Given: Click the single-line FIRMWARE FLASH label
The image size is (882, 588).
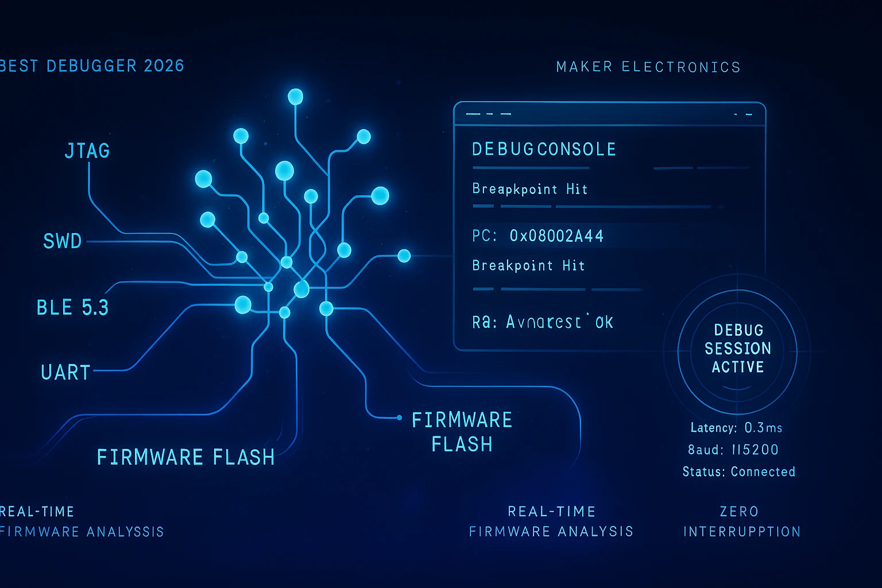Looking at the screenshot, I should click(185, 458).
